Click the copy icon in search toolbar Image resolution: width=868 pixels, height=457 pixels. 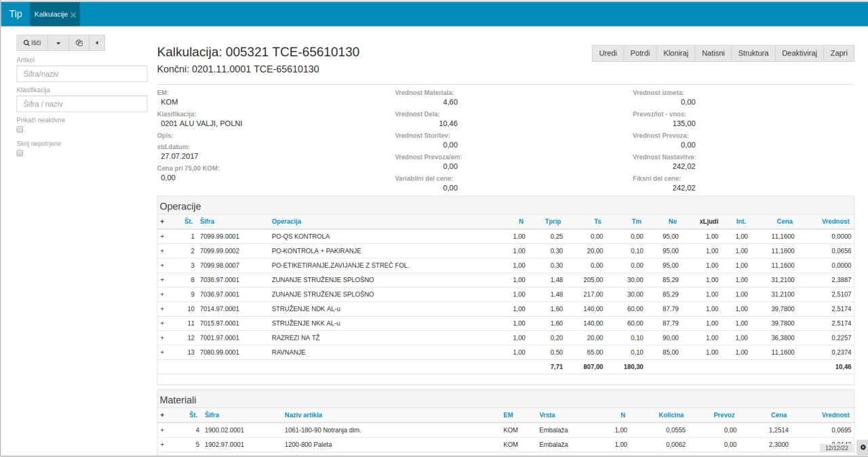79,43
